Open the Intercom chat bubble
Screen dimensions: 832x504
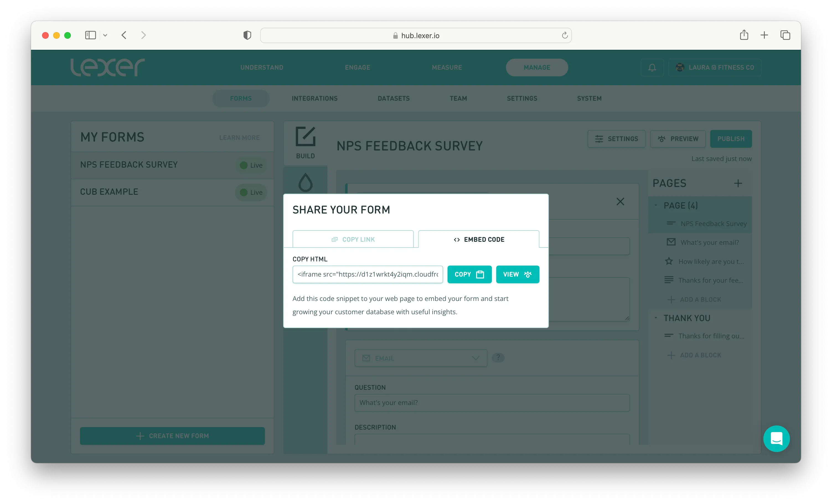[x=776, y=438]
